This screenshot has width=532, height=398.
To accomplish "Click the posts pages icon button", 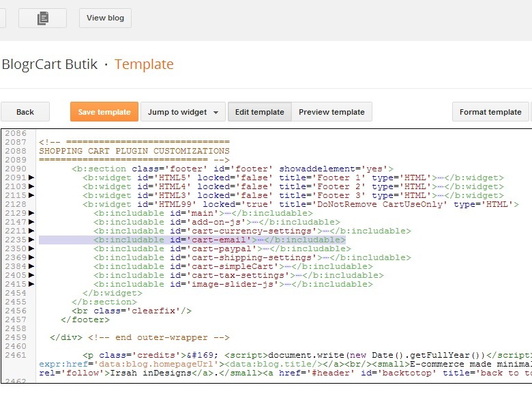I will tap(42, 18).
